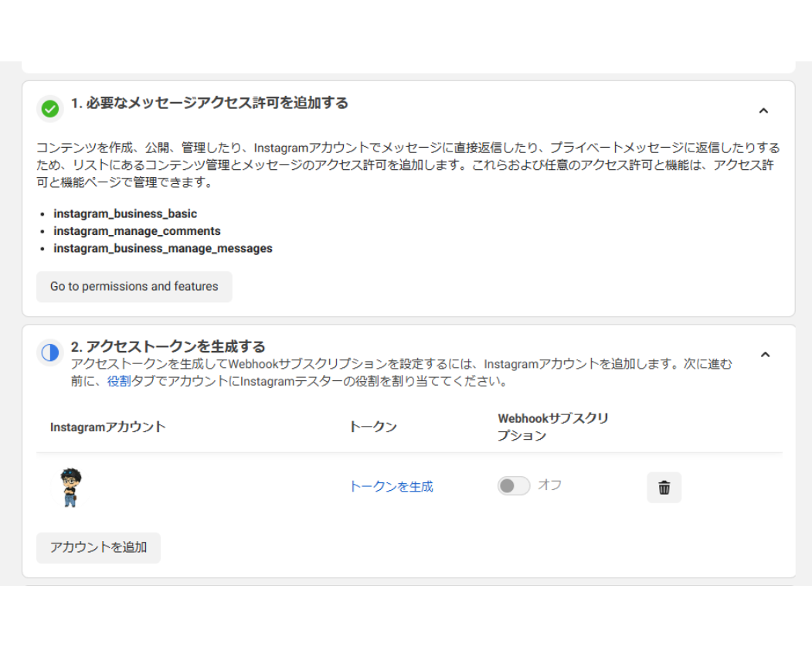The image size is (812, 647).
Task: Toggle the Webhook subscription switch
Action: (514, 485)
